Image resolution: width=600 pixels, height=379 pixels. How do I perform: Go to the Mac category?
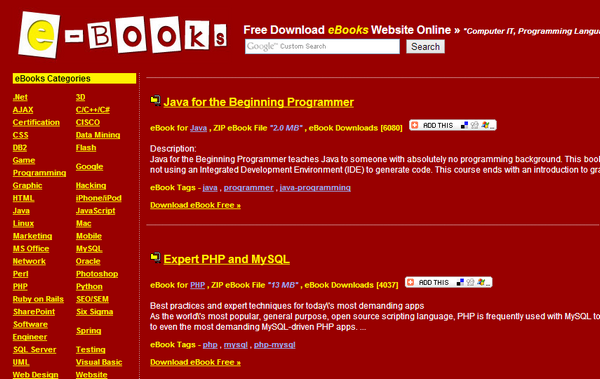(83, 224)
